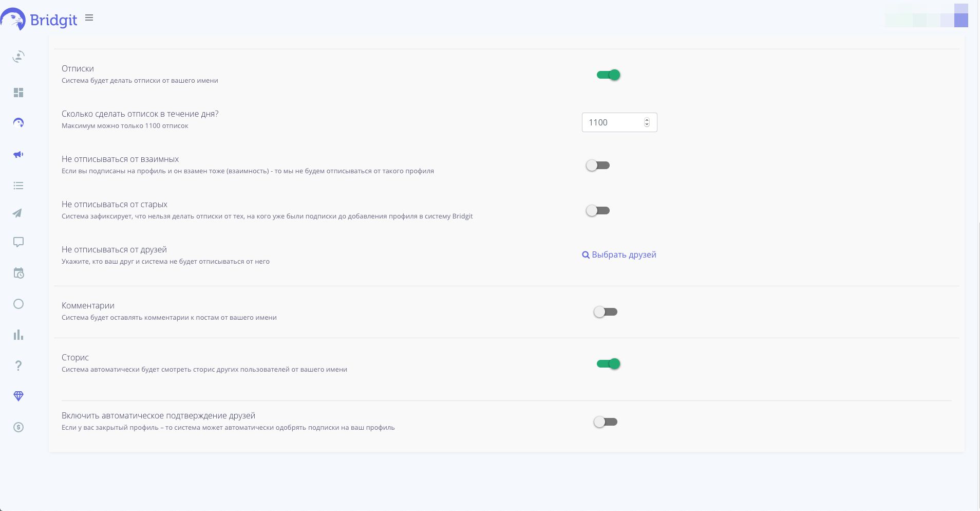Turn on the Комментарии toggle

[605, 312]
